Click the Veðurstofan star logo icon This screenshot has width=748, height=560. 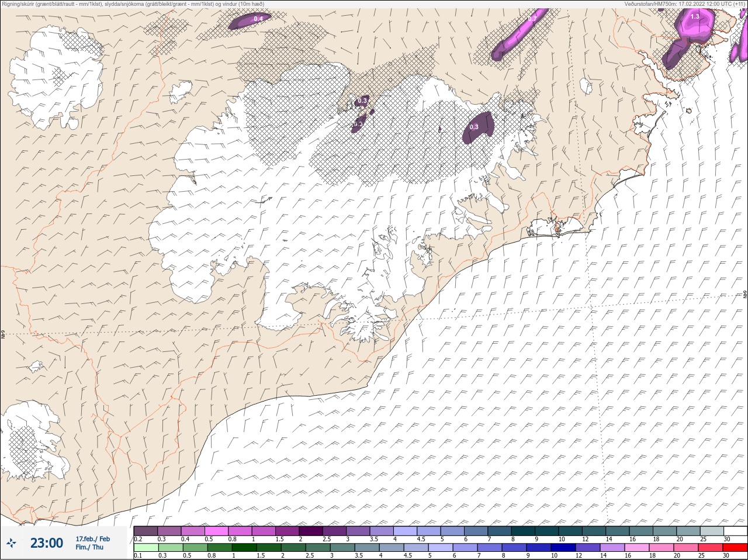pyautogui.click(x=12, y=543)
